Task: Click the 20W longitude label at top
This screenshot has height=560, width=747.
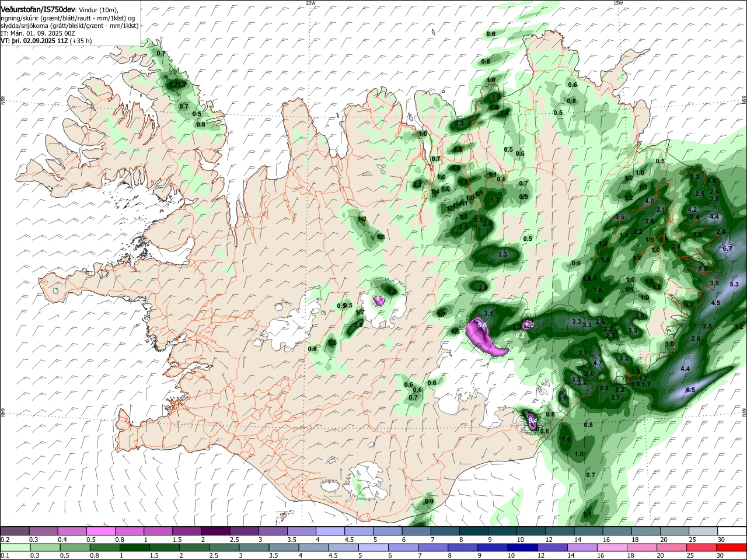Action: (x=310, y=3)
